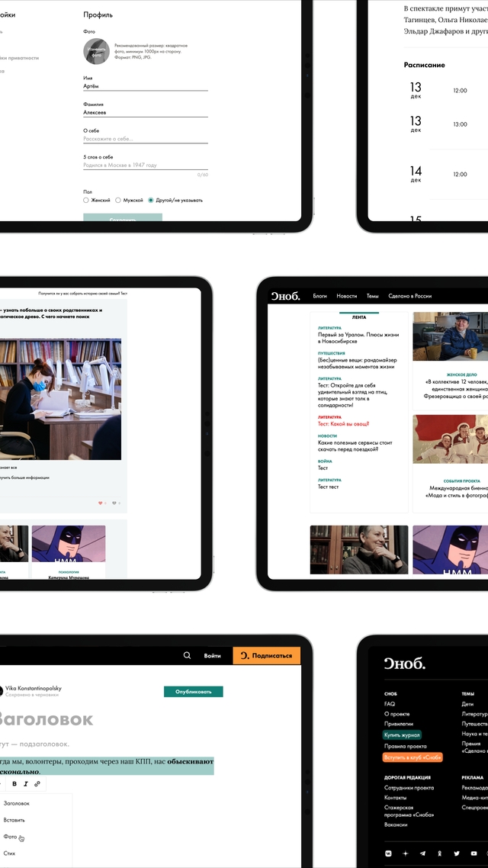The image size is (488, 868).
Task: Apply italic using the I icon
Action: pos(25,784)
